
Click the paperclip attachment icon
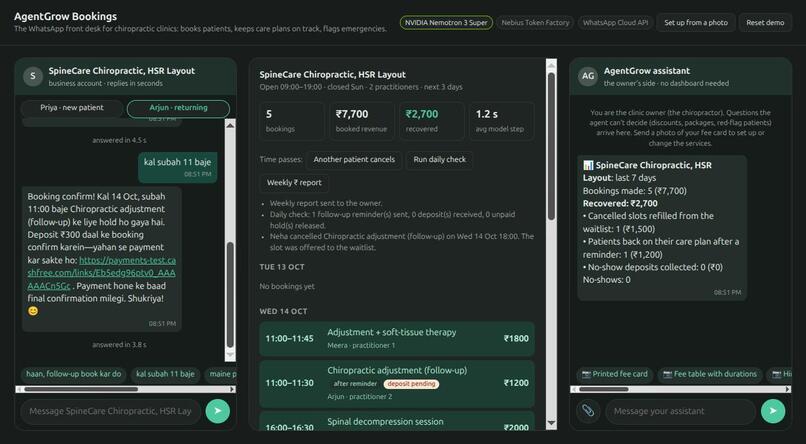[x=588, y=411]
